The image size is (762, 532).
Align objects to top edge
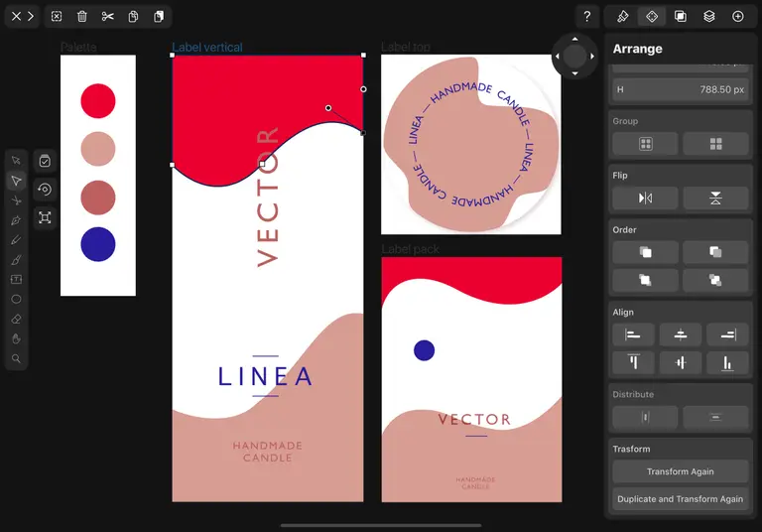coord(633,362)
